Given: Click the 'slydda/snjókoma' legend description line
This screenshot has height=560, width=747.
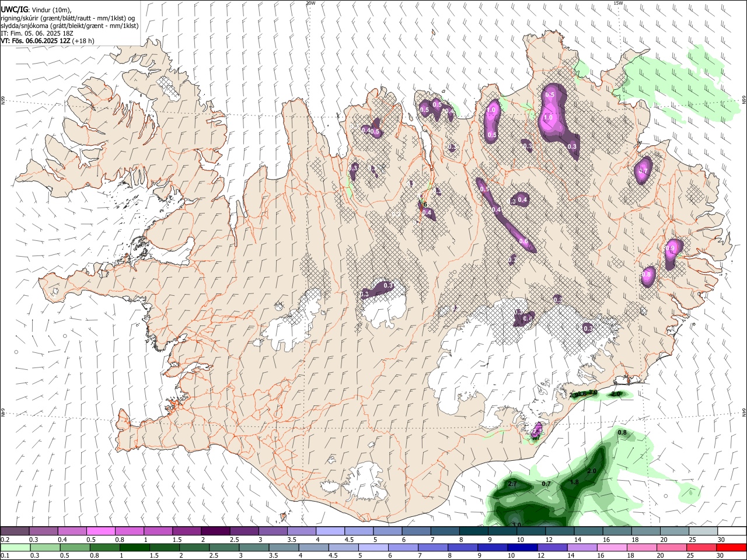Looking at the screenshot, I should click(x=69, y=26).
